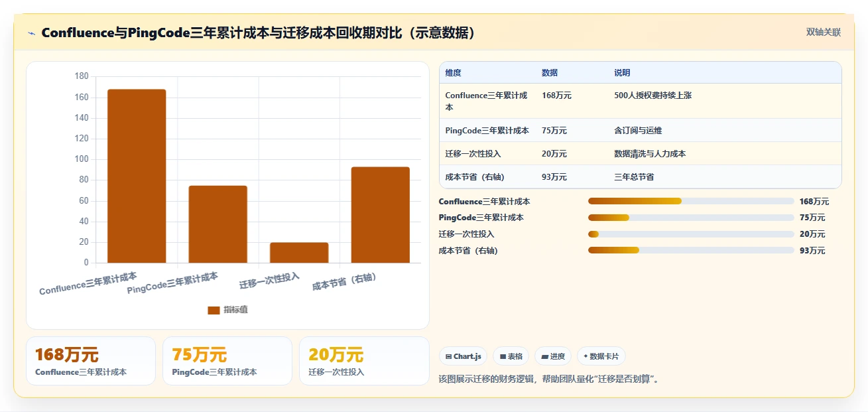Screen dimensions: 868x412
Task: Select the 数据 table column header
Action: coord(572,73)
